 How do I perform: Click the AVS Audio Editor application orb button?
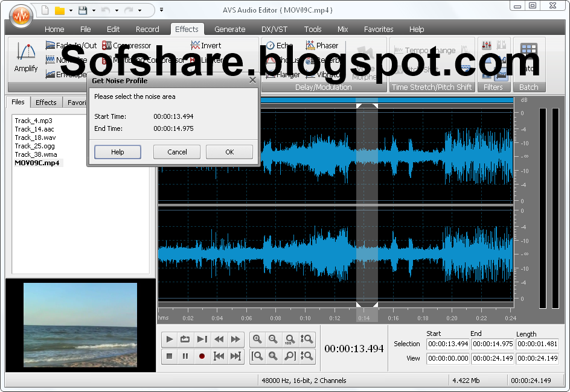tap(21, 16)
